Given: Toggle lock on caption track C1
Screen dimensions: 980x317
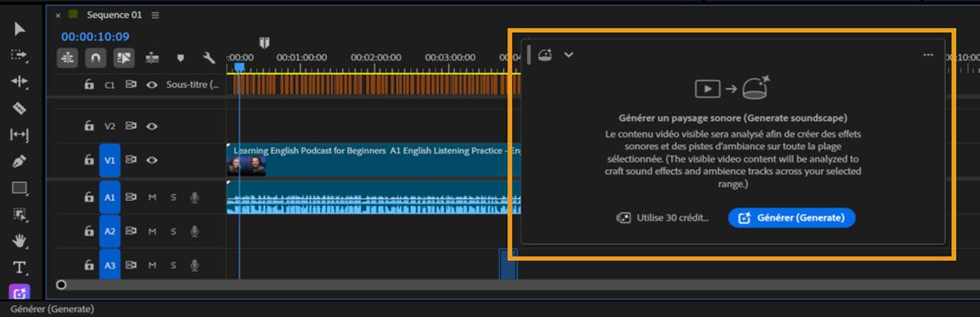Looking at the screenshot, I should [88, 84].
